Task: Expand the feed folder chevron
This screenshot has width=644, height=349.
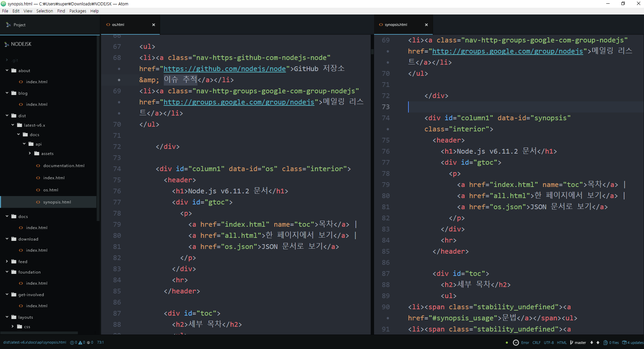Action: coord(7,261)
